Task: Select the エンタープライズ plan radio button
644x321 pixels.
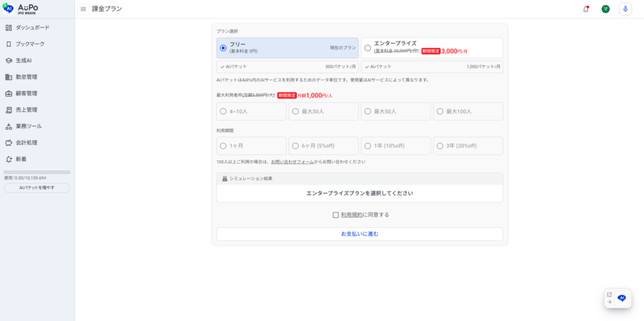Action: tap(368, 48)
